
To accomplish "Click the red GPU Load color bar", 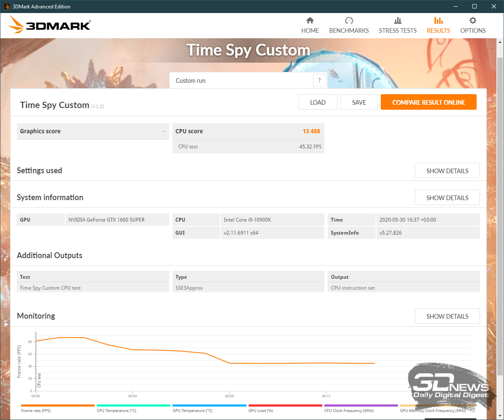I will [285, 406].
